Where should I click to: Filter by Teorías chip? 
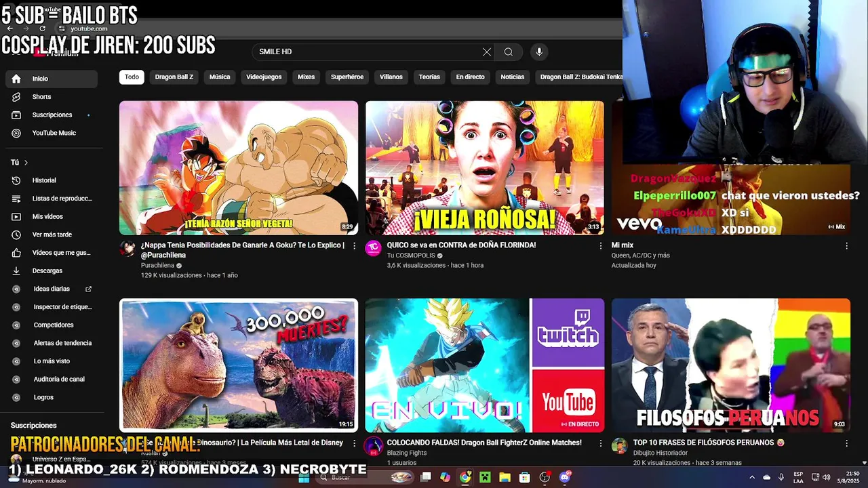pyautogui.click(x=429, y=77)
